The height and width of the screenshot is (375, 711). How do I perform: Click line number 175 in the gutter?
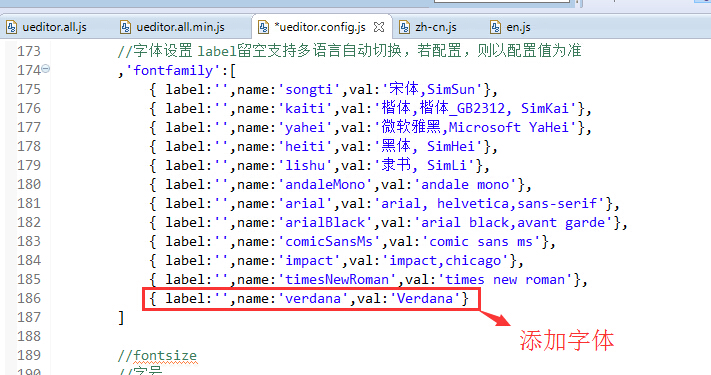pyautogui.click(x=29, y=89)
